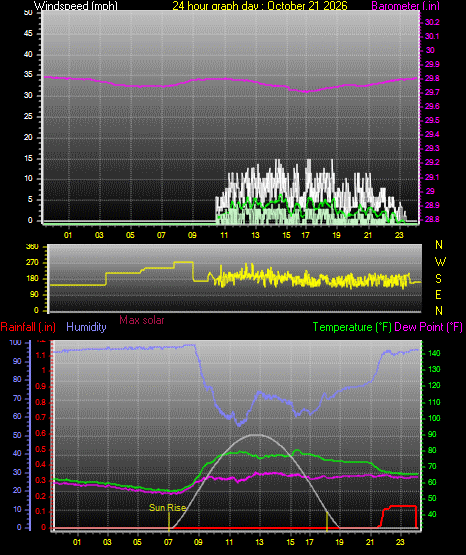Click the "Rainfall (.in)" legend label
466x555 pixels.
(x=28, y=327)
